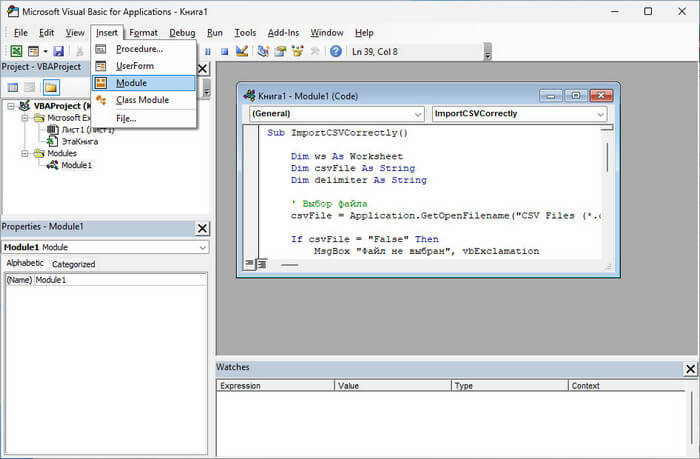Screen dimensions: 700x459
Task: Click the blue Help question mark icon
Action: tap(335, 51)
